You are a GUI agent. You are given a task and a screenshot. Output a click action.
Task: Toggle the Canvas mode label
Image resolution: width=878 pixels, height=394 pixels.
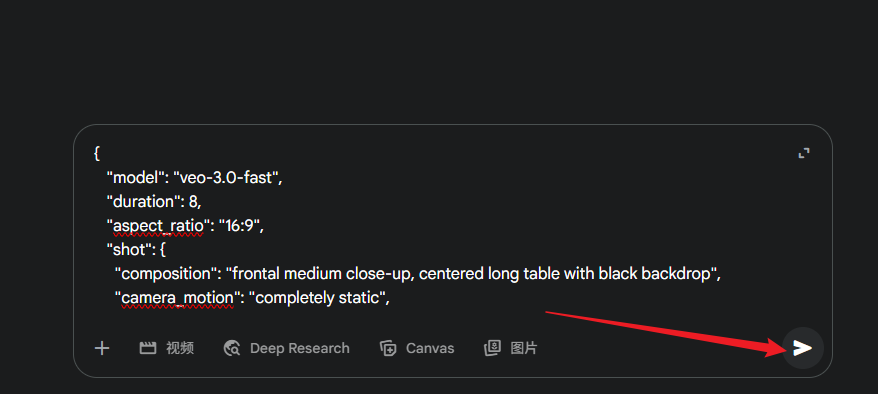pyautogui.click(x=430, y=348)
